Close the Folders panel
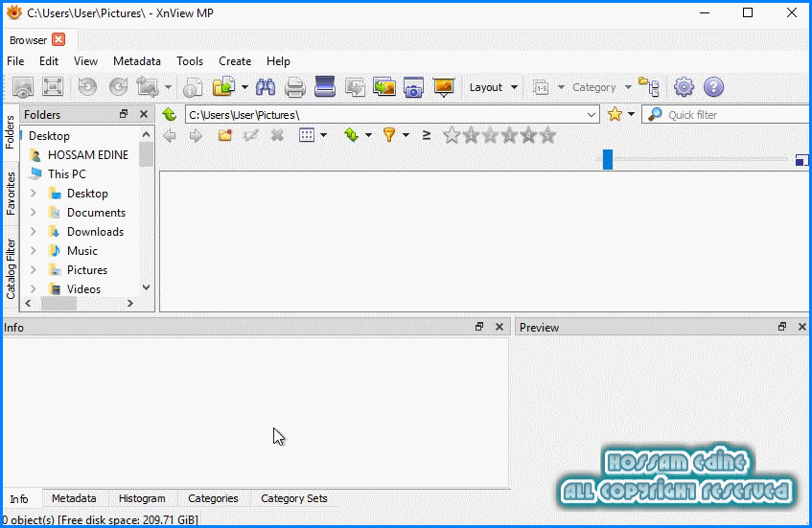This screenshot has width=812, height=528. click(144, 114)
